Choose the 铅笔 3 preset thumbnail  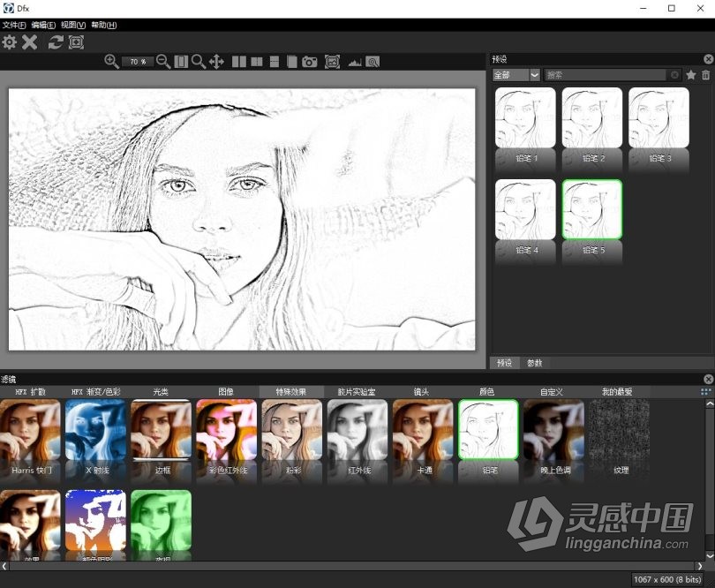(x=659, y=117)
